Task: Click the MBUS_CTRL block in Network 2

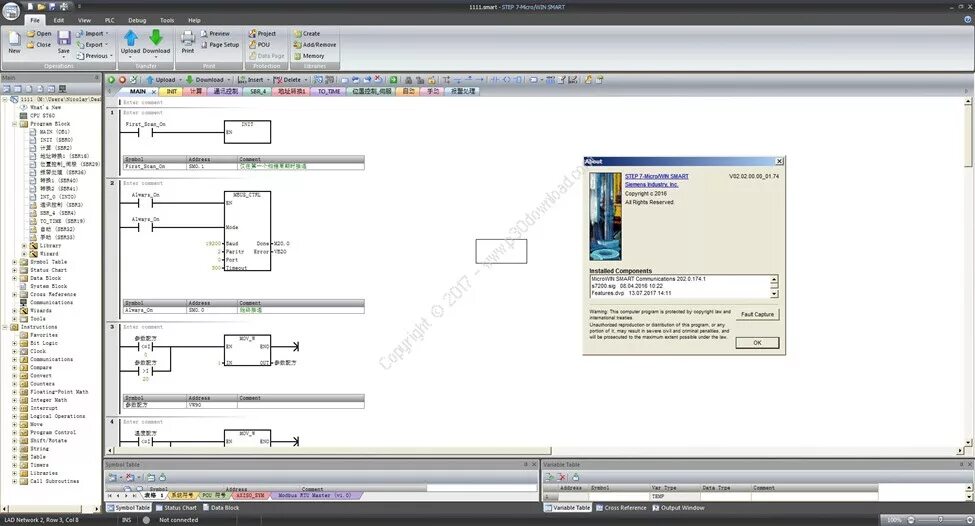Action: pyautogui.click(x=247, y=231)
